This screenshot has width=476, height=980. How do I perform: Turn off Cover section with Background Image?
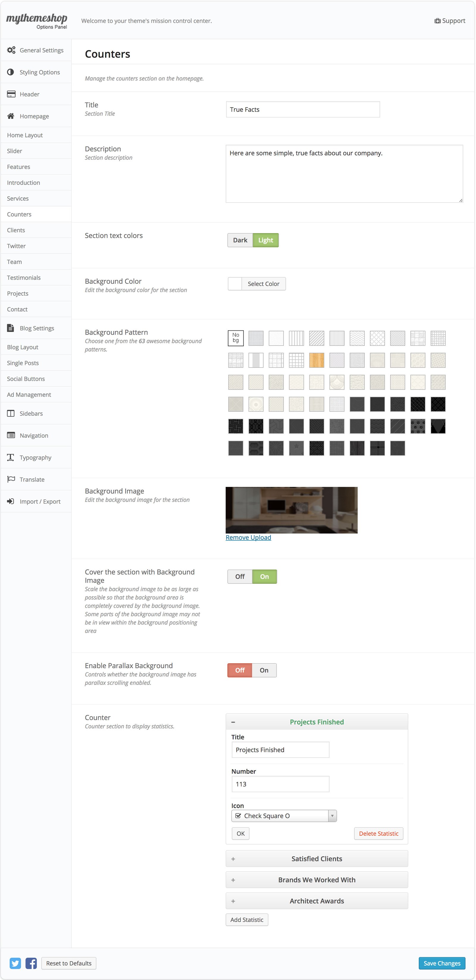[x=240, y=576]
